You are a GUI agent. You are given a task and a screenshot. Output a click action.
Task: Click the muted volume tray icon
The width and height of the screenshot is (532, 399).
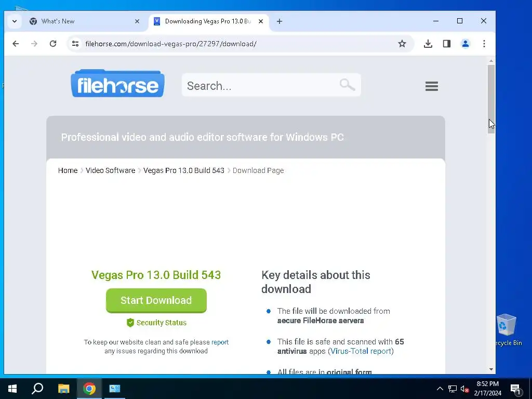point(464,389)
